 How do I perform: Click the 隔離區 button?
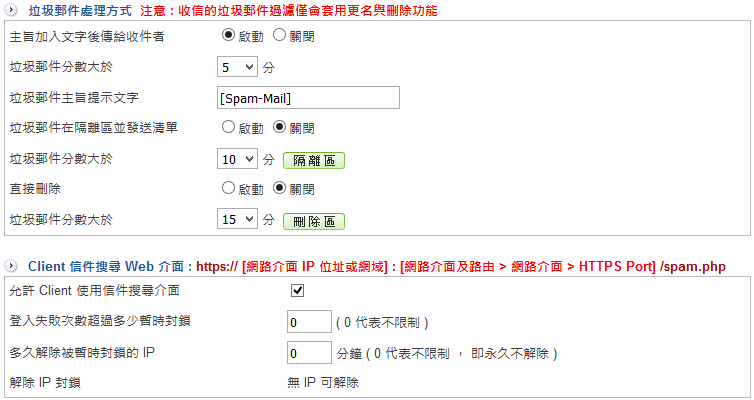[314, 160]
